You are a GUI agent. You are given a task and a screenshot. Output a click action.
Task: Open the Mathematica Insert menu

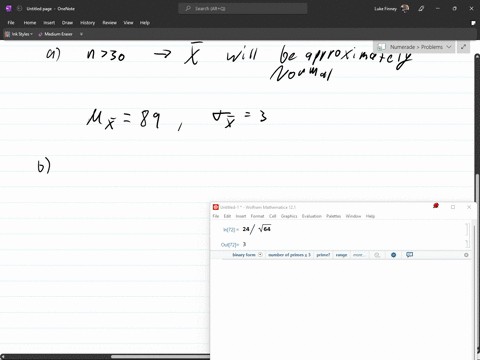pyautogui.click(x=241, y=216)
